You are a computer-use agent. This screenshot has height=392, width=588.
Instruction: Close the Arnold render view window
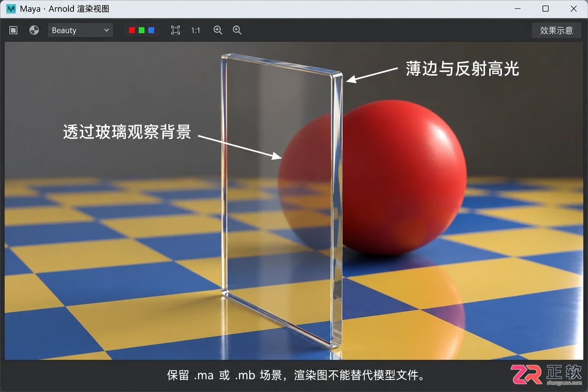click(x=574, y=9)
